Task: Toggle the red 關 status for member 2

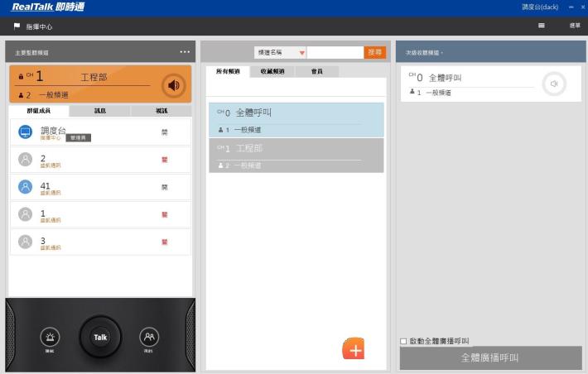Action: (164, 160)
